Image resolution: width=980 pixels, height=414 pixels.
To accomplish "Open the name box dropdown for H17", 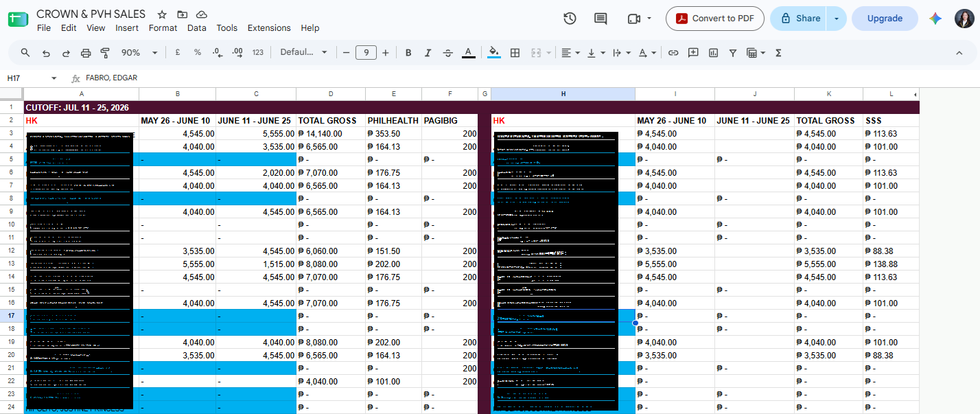I will [54, 78].
